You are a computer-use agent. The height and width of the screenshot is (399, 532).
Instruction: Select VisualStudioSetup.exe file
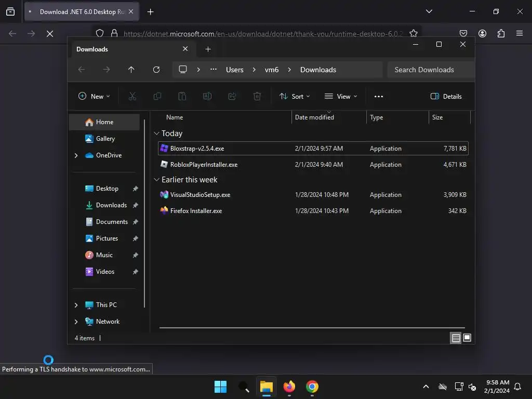click(x=313, y=195)
